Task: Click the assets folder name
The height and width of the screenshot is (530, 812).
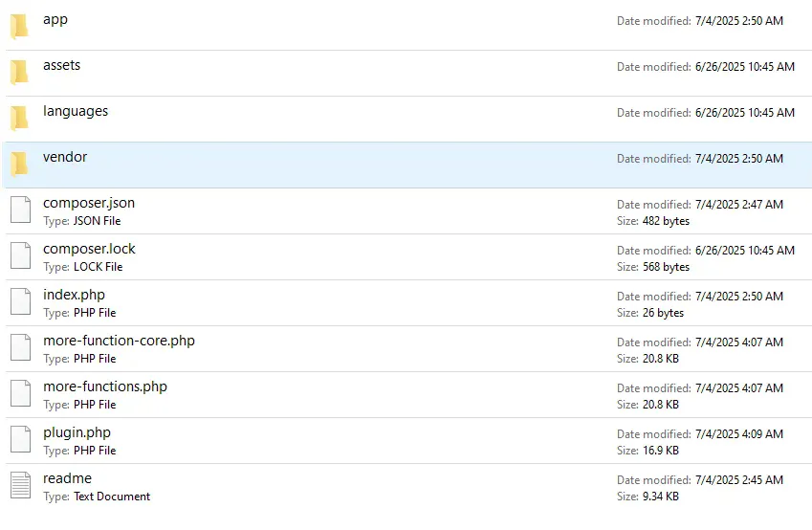Action: [x=61, y=65]
